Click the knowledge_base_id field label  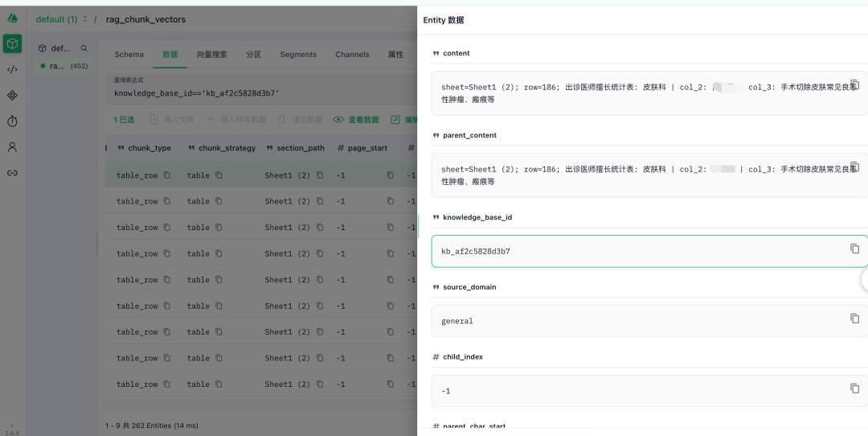click(477, 217)
